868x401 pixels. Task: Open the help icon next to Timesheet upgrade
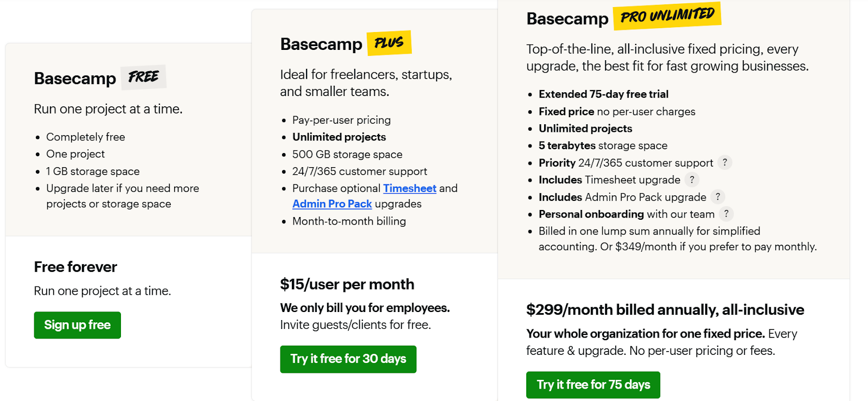[692, 180]
